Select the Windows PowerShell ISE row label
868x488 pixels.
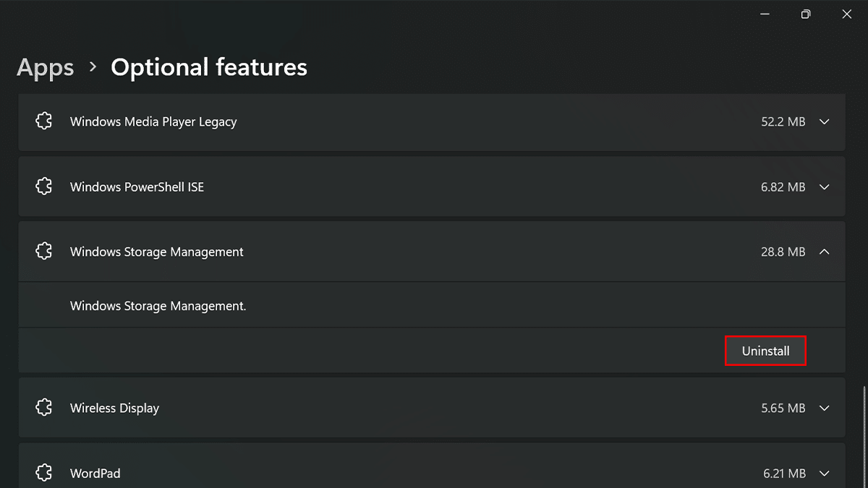137,187
